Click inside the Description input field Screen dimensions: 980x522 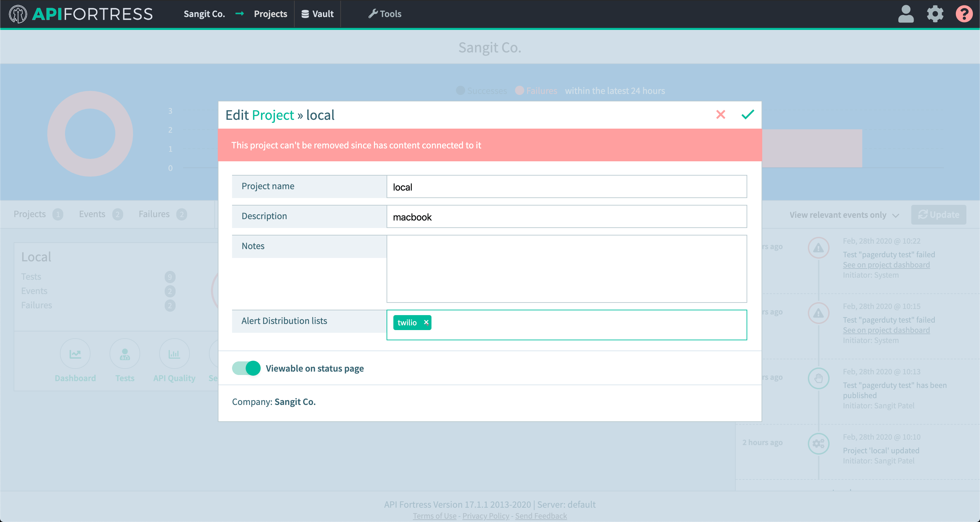pos(566,216)
